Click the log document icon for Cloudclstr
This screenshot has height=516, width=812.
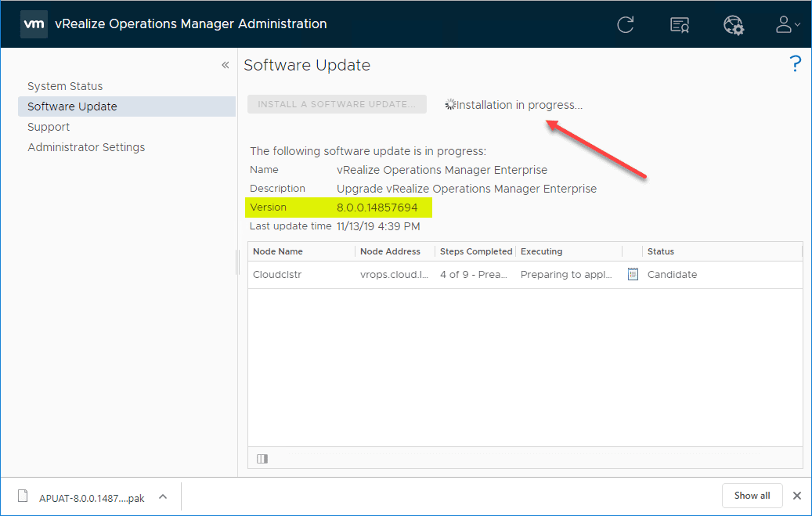pyautogui.click(x=633, y=274)
